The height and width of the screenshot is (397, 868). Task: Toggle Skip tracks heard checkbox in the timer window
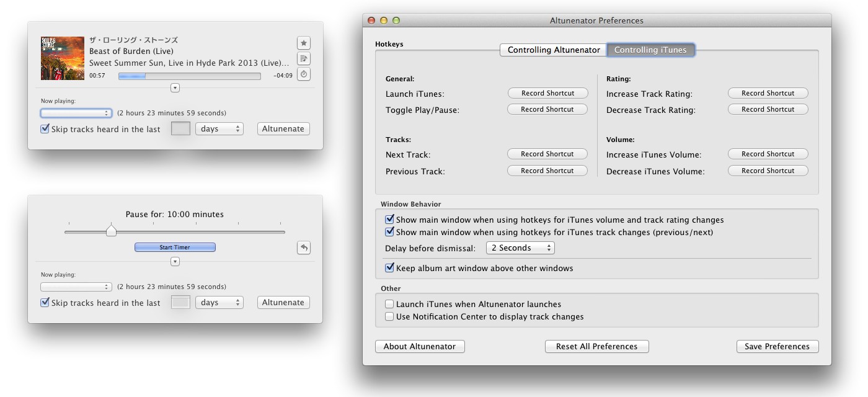[45, 303]
